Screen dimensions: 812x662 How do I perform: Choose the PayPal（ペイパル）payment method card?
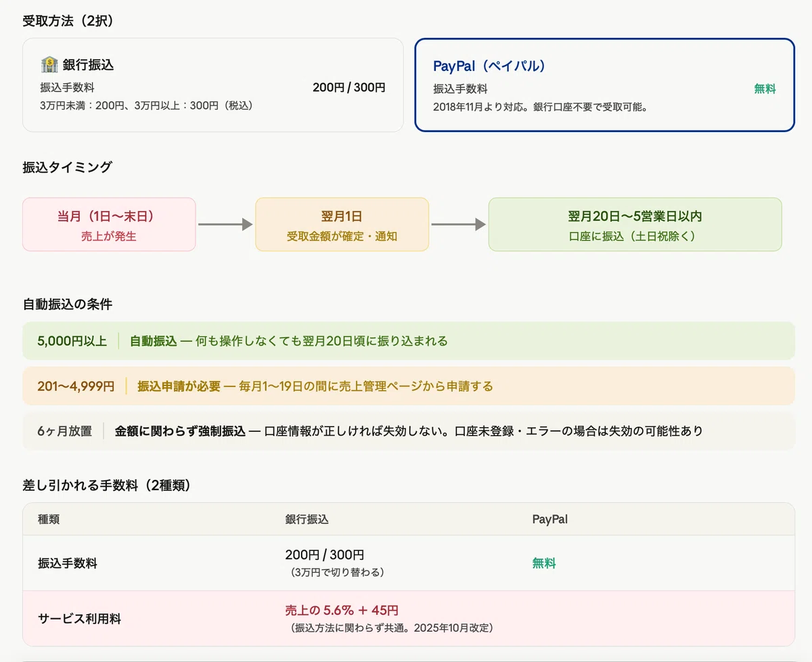pyautogui.click(x=604, y=85)
